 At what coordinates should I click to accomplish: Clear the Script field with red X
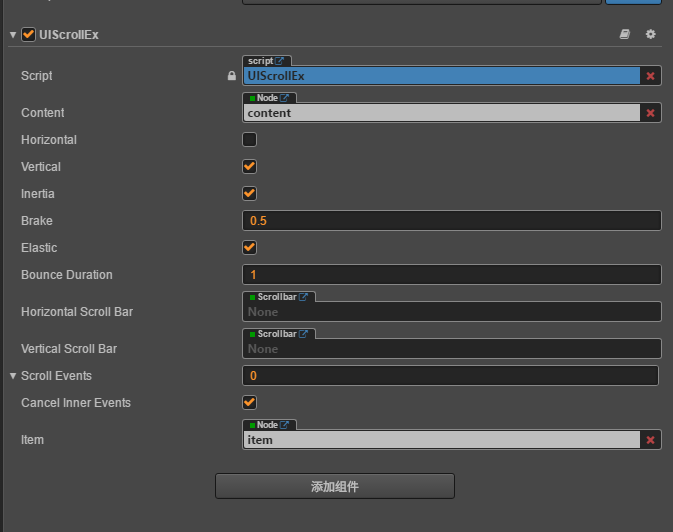(x=650, y=76)
